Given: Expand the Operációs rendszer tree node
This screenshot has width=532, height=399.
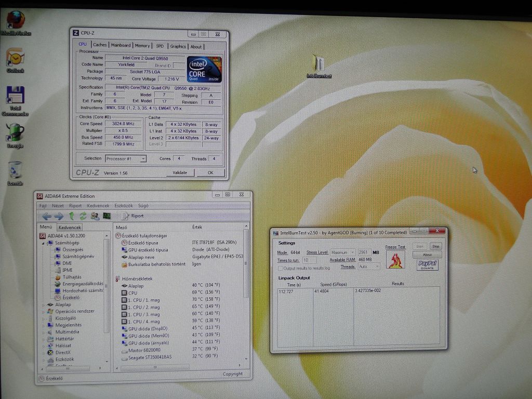Looking at the screenshot, I should (43, 312).
